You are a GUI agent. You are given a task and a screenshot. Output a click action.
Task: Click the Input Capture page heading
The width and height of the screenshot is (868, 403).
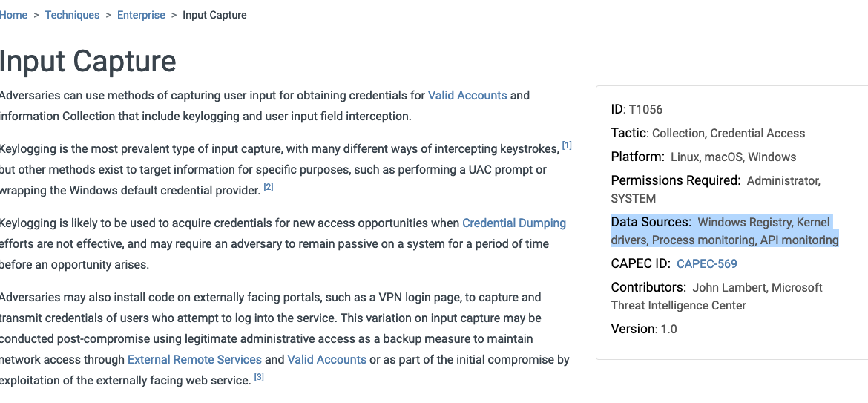[88, 61]
